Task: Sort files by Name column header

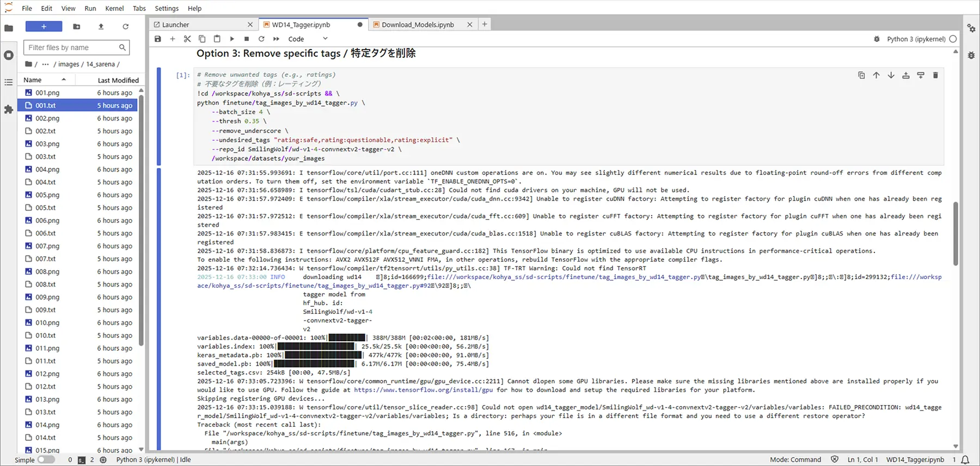Action: (x=33, y=80)
